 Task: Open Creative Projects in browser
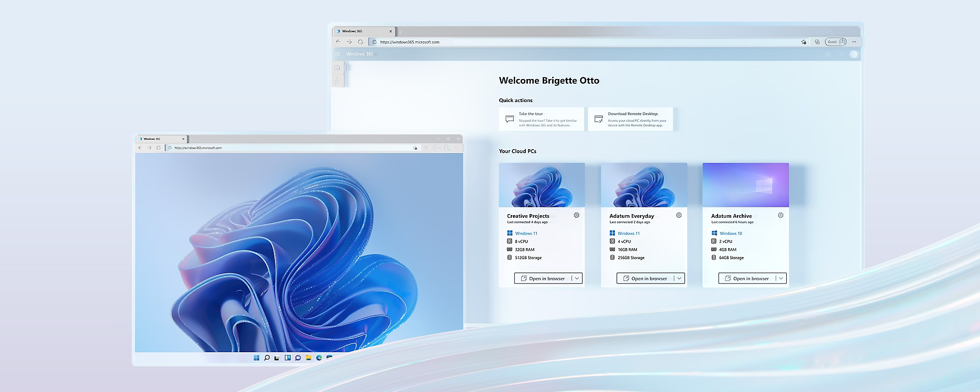pyautogui.click(x=543, y=278)
